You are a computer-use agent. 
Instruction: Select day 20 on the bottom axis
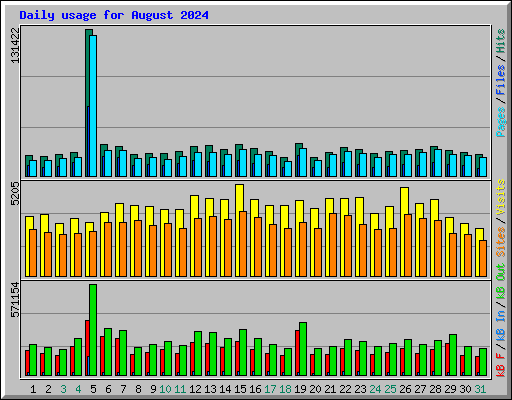coord(315,389)
